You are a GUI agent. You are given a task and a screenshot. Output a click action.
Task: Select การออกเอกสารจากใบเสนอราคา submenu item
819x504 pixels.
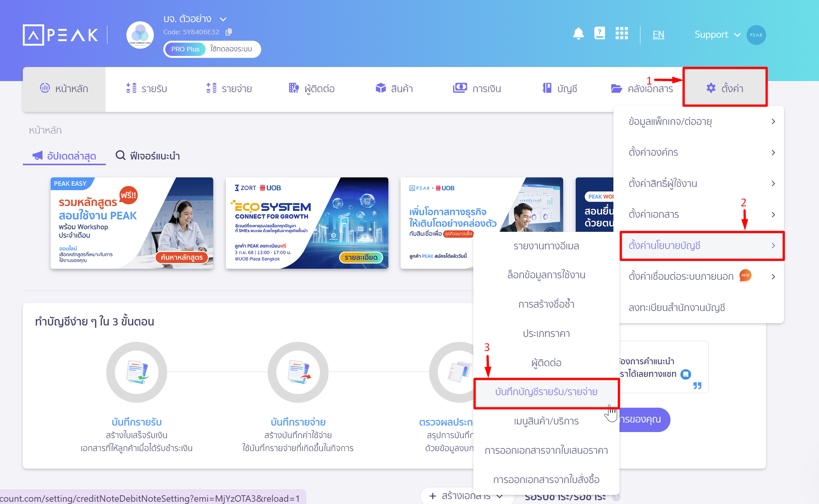546,450
